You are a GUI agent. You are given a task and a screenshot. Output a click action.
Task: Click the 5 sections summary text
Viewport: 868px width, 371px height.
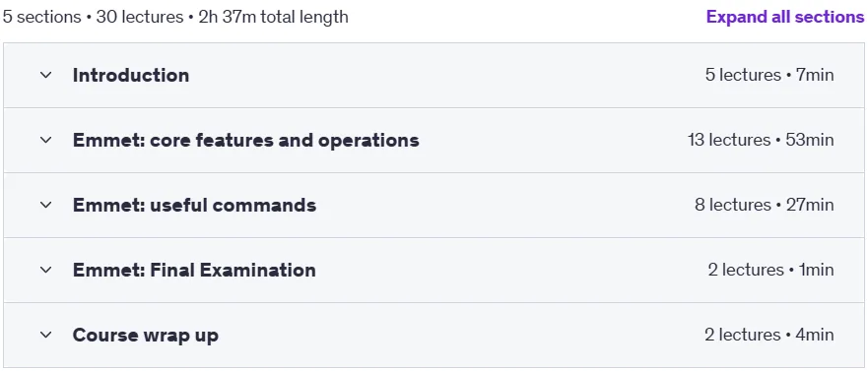coord(42,17)
